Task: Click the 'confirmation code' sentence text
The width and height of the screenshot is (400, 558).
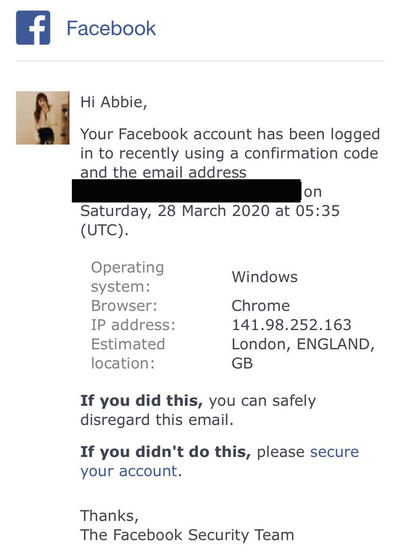Action: (x=311, y=154)
